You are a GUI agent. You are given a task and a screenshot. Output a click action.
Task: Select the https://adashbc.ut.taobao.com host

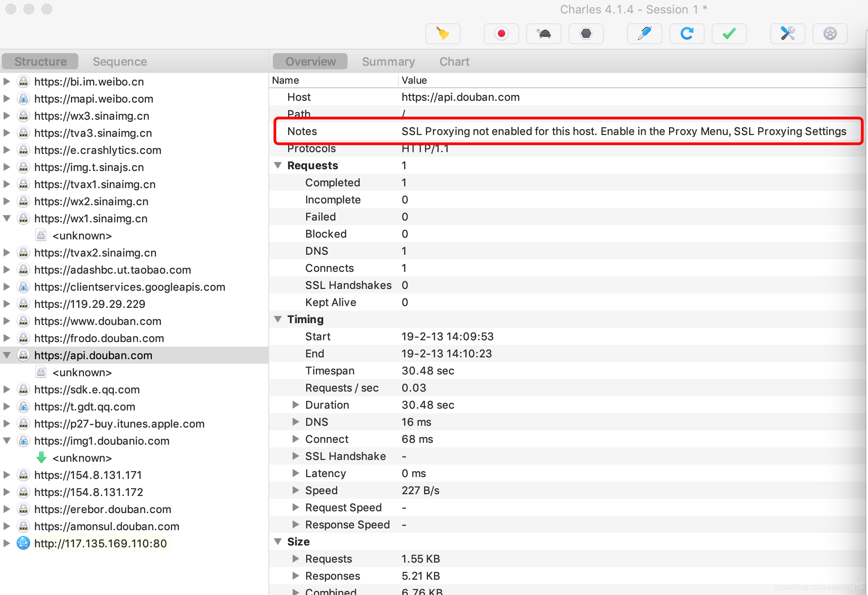click(x=113, y=270)
